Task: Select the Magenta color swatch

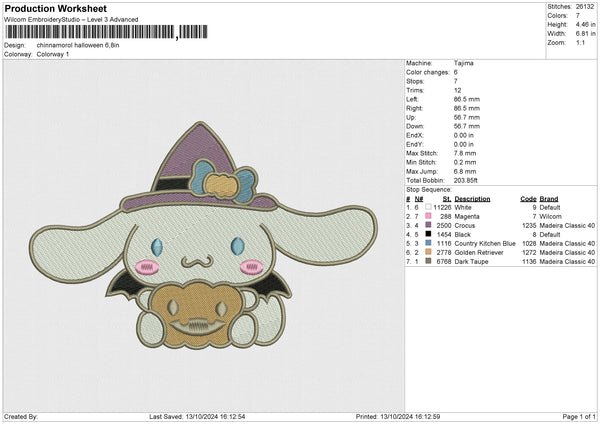Action: (428, 216)
